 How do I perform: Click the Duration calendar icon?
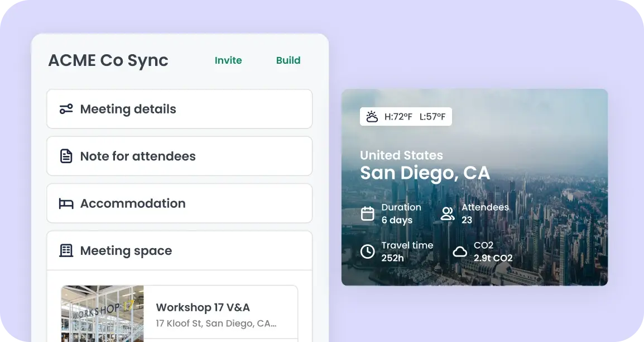[368, 213]
